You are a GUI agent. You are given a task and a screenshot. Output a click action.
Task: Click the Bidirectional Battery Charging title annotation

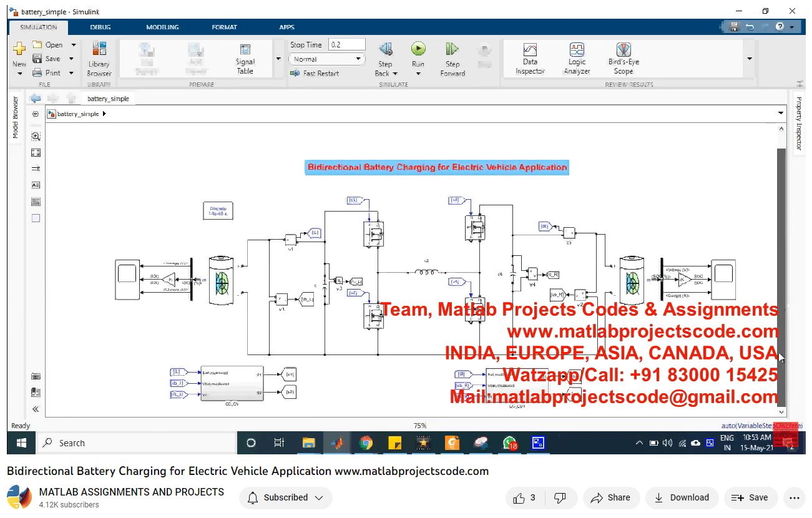pyautogui.click(x=437, y=167)
